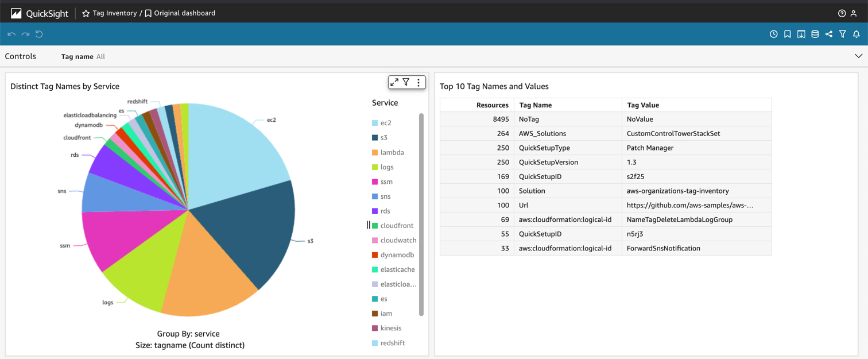Maximize the pie chart visual
868x359 pixels.
click(x=394, y=83)
